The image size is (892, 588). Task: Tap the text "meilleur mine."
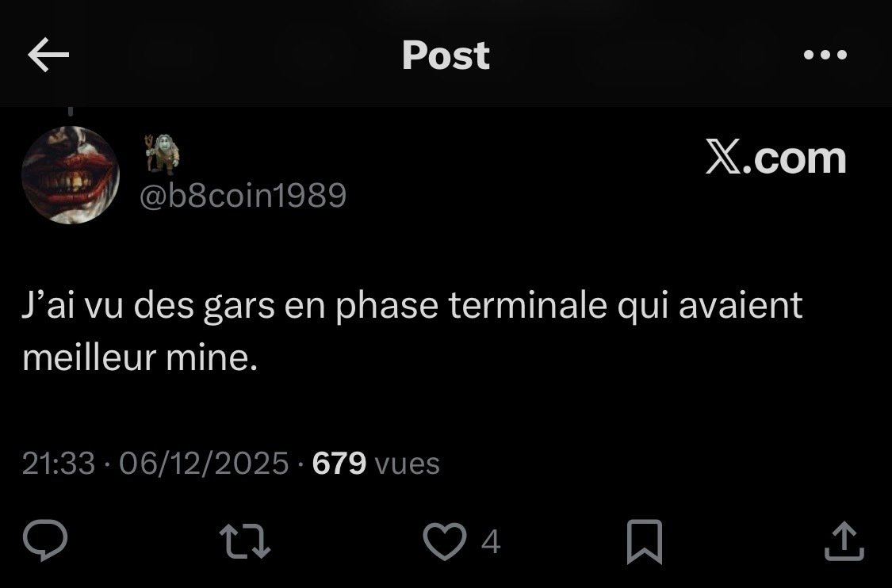[x=140, y=358]
